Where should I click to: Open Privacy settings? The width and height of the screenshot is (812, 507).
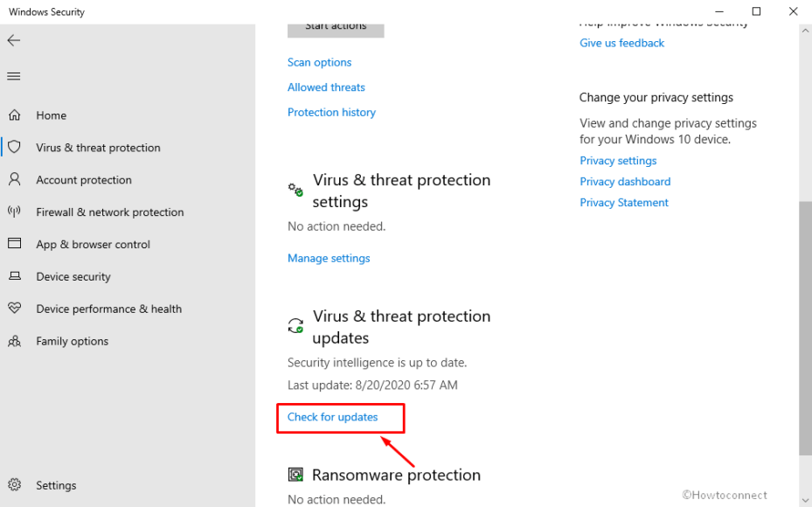tap(618, 160)
